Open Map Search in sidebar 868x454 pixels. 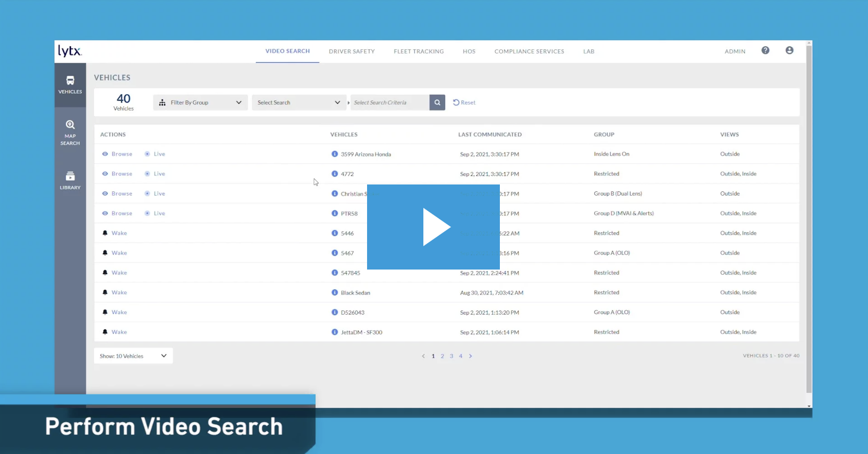(70, 132)
